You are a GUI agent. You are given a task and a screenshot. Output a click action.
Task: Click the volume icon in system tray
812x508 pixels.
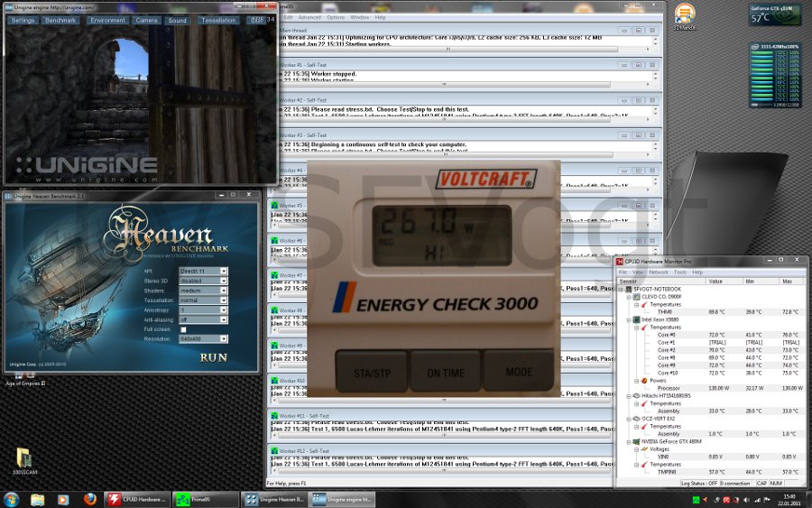[746, 500]
